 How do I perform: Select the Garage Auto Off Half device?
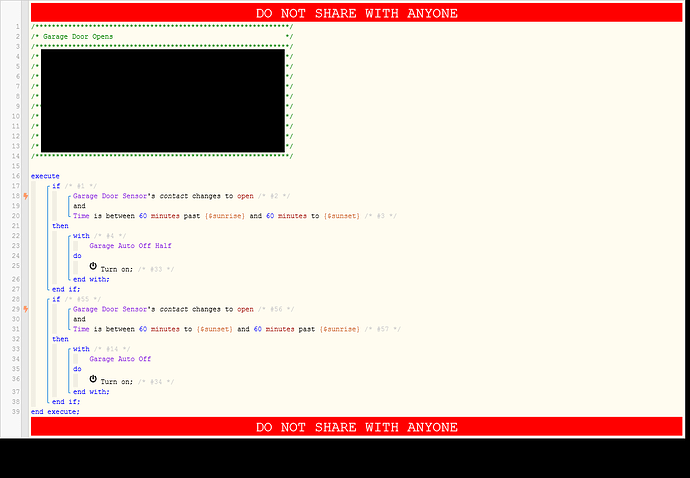pos(130,245)
